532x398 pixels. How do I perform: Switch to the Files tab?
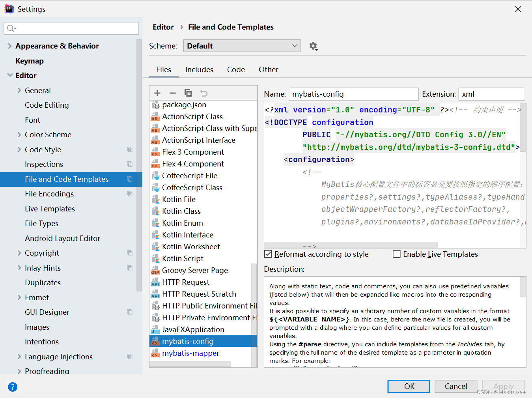(x=164, y=70)
